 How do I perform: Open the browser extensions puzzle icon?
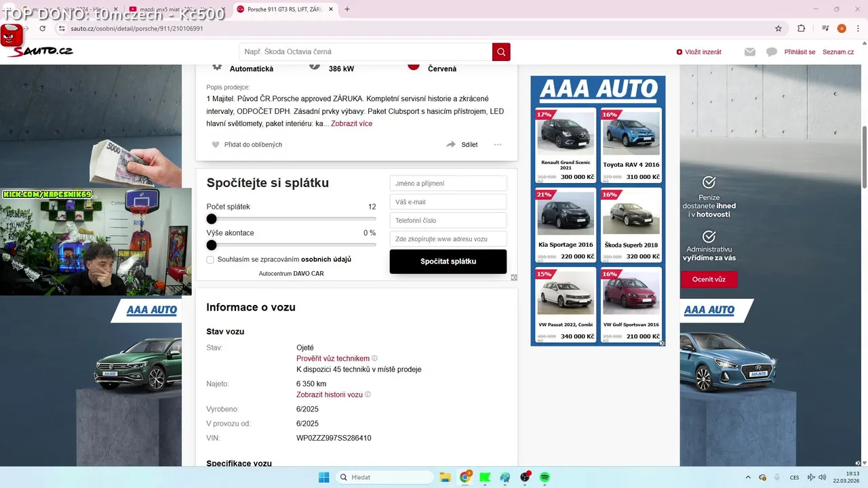(x=801, y=28)
